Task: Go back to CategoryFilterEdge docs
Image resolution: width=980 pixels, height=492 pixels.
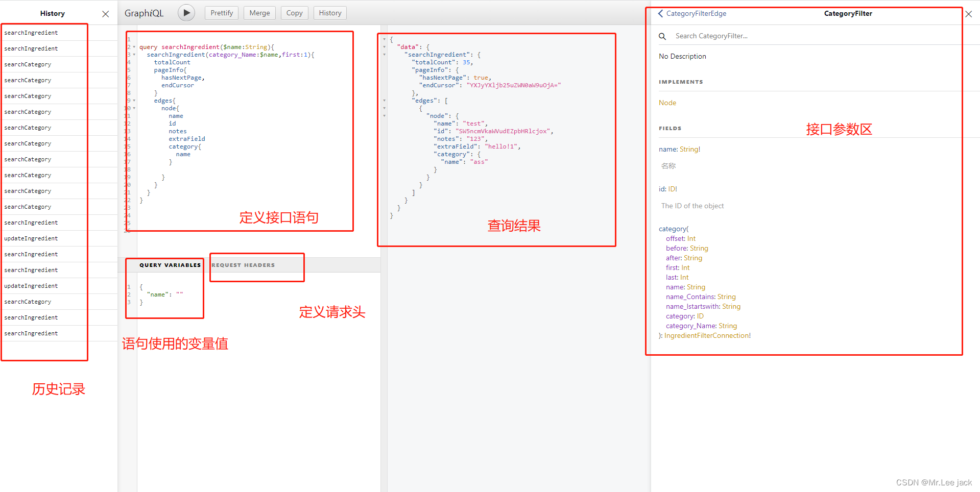Action: (692, 13)
